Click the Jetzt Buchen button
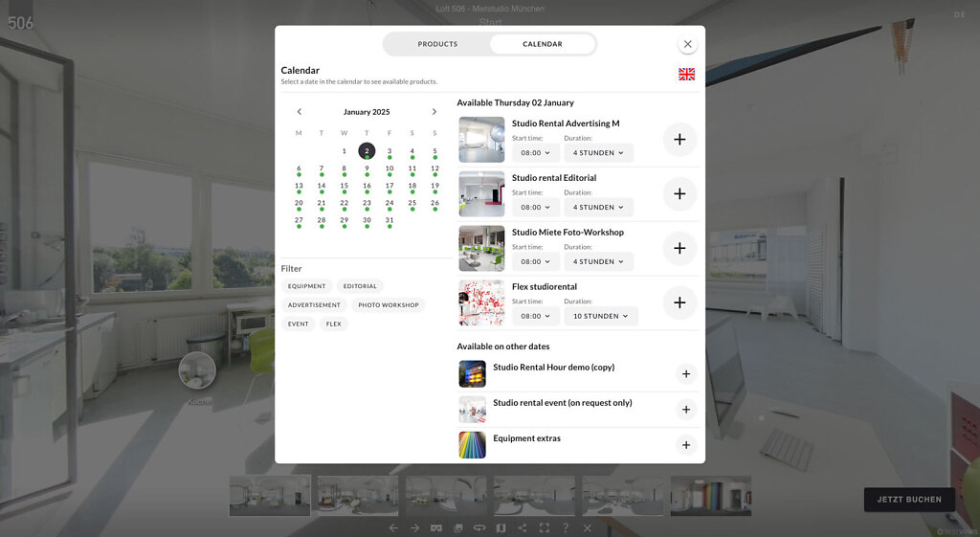This screenshot has width=980, height=537. click(908, 500)
